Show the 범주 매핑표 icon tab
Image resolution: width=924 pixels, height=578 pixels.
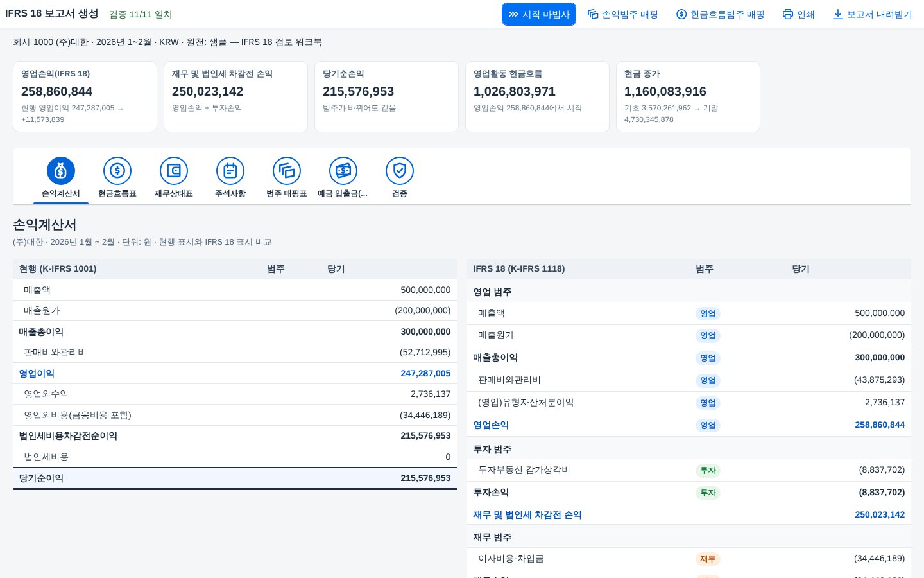coord(287,171)
